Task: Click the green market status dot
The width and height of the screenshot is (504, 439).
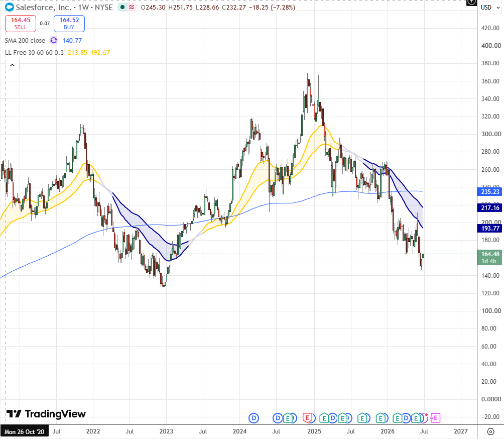Action: [122, 7]
